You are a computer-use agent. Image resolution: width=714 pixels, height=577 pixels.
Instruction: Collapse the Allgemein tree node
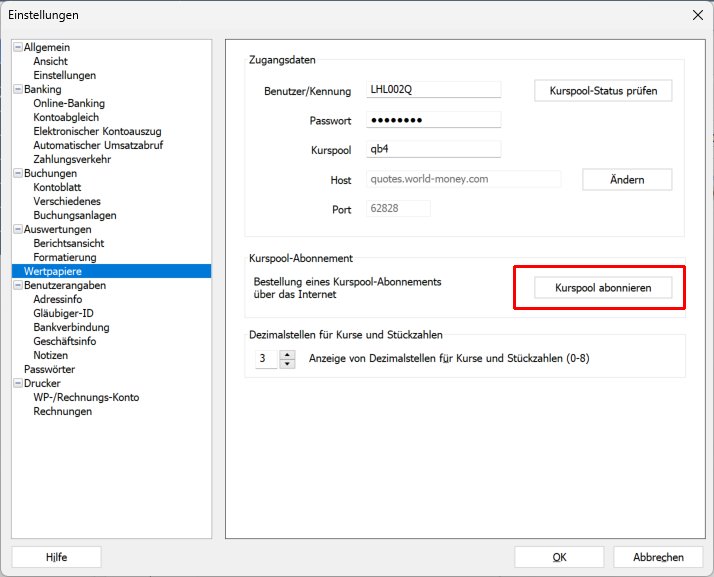tap(17, 48)
